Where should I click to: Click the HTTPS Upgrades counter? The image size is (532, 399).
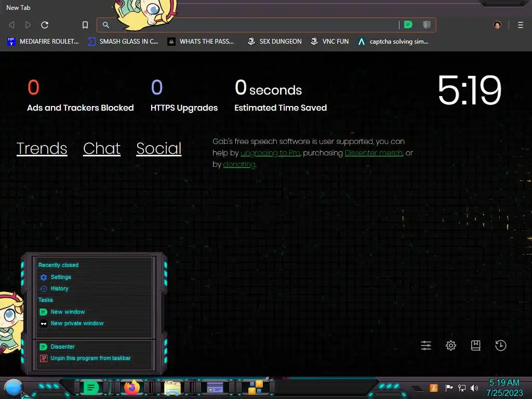(x=184, y=96)
